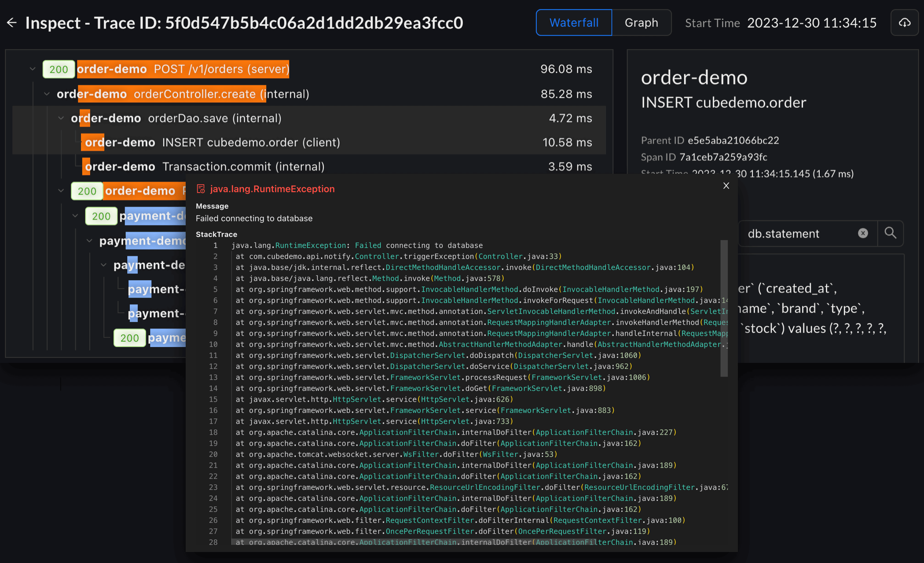Switch to the Waterfall view tab
The width and height of the screenshot is (924, 563).
(574, 23)
